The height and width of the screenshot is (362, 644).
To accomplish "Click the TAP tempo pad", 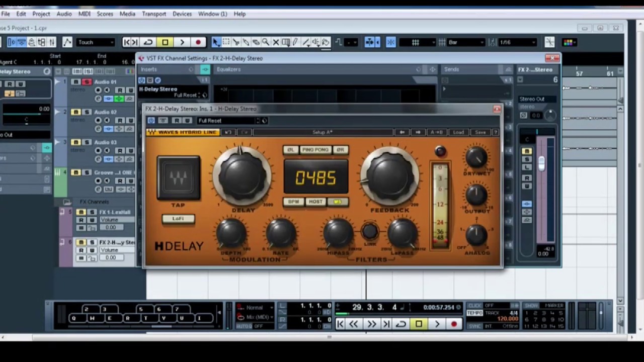I will [178, 177].
